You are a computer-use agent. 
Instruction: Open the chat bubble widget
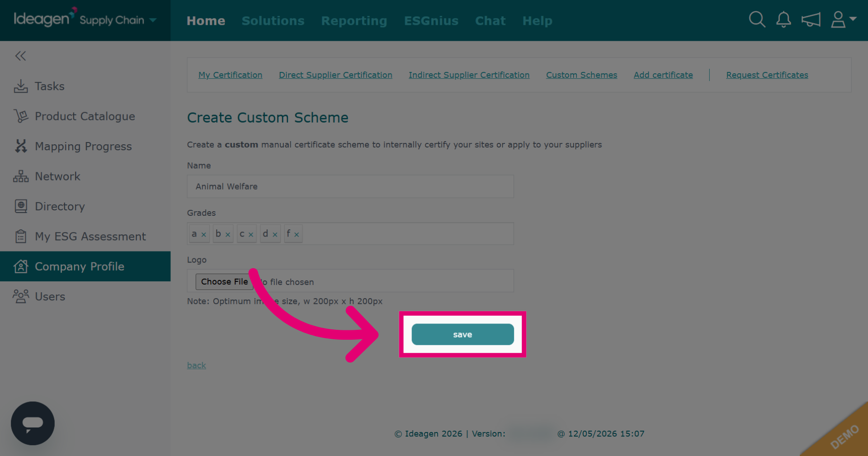click(x=33, y=423)
